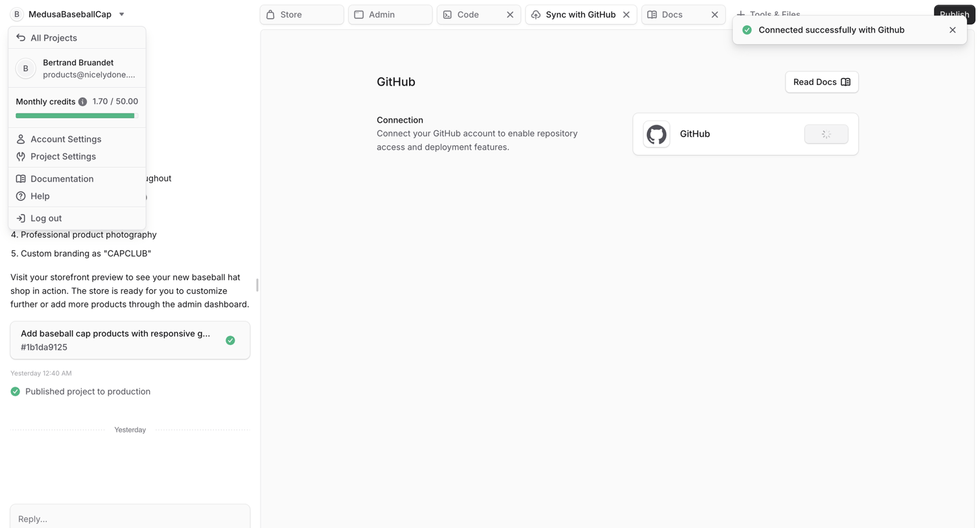This screenshot has width=980, height=528.
Task: Click the GitHub octocat logo icon
Action: (656, 134)
